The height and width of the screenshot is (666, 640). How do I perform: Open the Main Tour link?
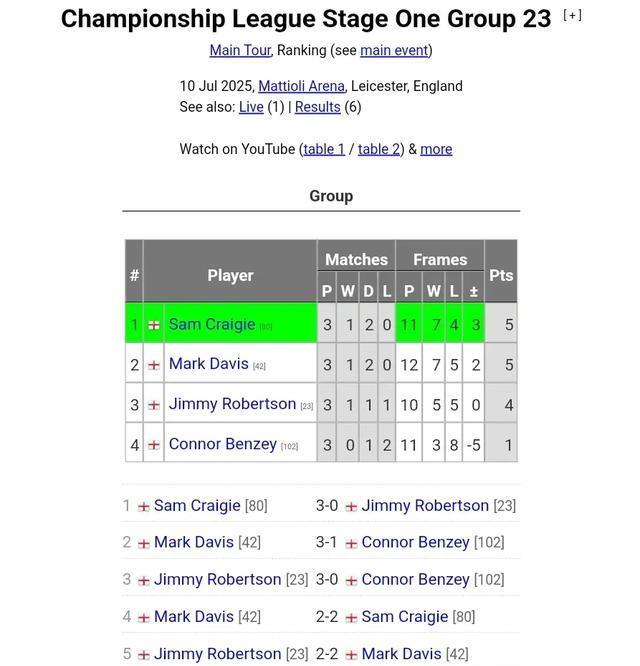coord(240,50)
